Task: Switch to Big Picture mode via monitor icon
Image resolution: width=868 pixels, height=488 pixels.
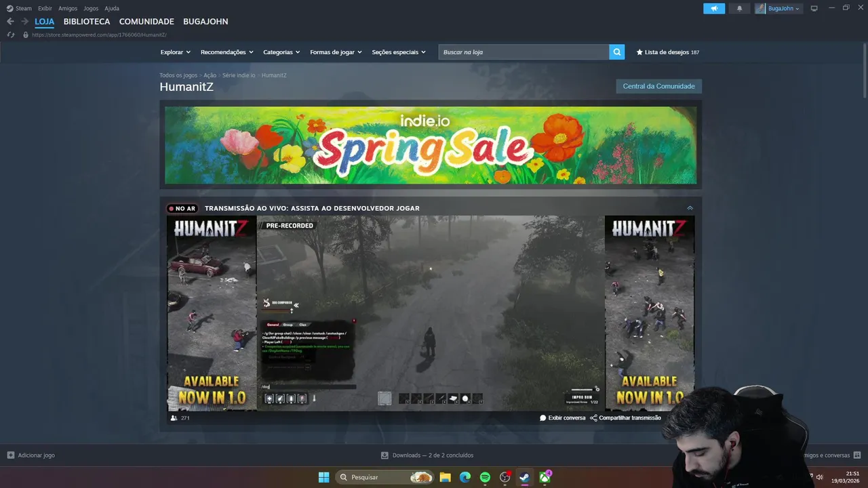Action: click(x=814, y=8)
